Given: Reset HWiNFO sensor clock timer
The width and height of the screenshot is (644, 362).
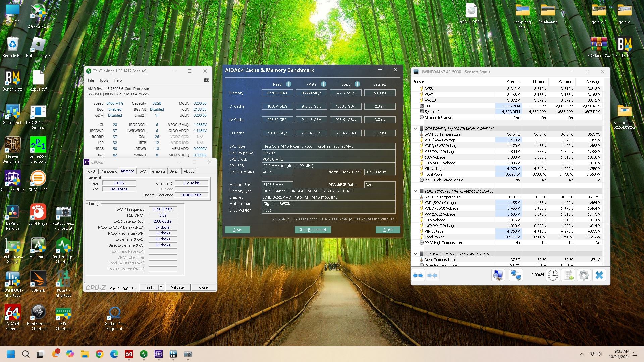Looking at the screenshot, I should (553, 275).
